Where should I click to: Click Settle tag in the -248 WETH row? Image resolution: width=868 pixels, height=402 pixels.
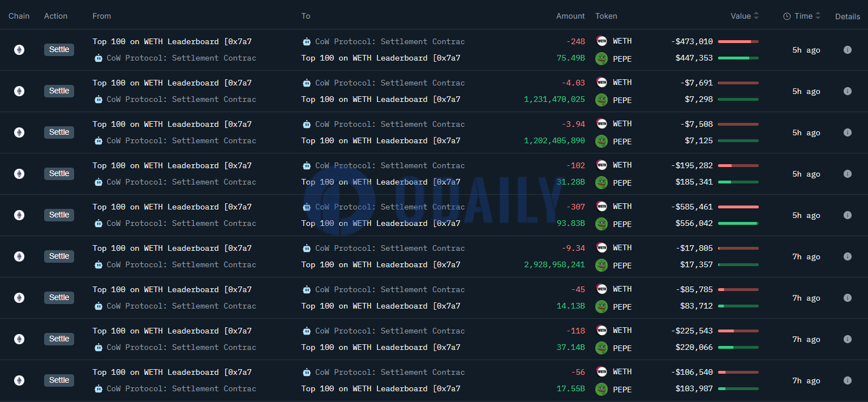point(59,50)
